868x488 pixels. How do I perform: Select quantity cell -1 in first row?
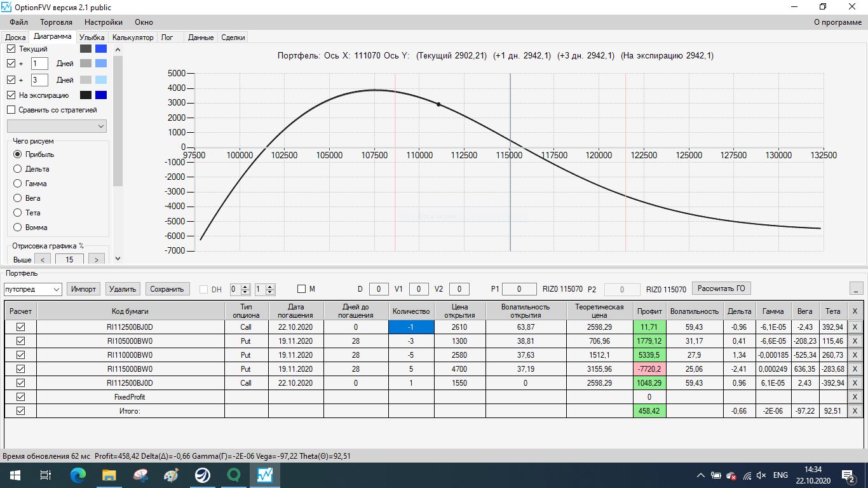[x=411, y=327]
